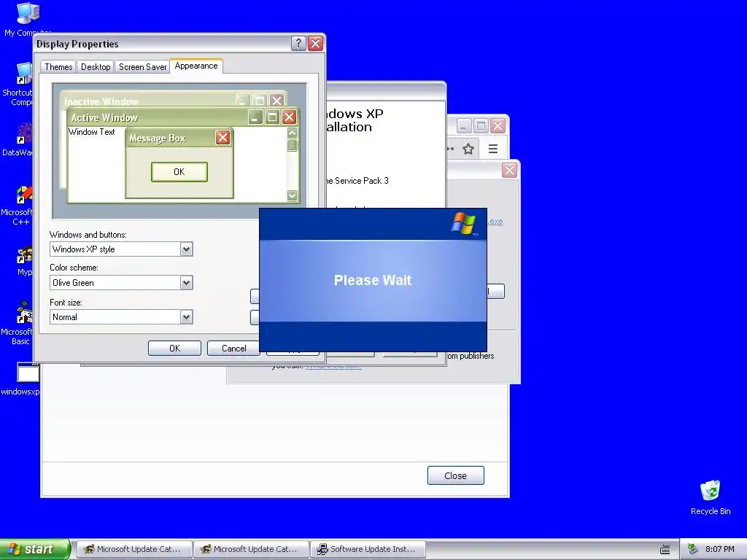Expand the Font size dropdown arrow
The height and width of the screenshot is (560, 747).
point(186,317)
